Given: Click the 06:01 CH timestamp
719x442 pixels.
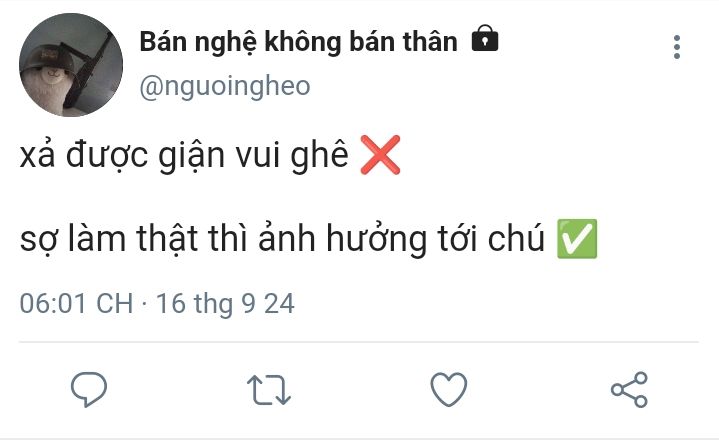Looking at the screenshot, I should [76, 304].
